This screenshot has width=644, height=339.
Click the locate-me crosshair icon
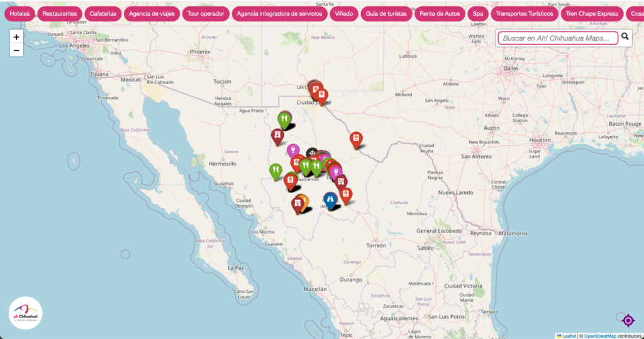pyautogui.click(x=628, y=321)
